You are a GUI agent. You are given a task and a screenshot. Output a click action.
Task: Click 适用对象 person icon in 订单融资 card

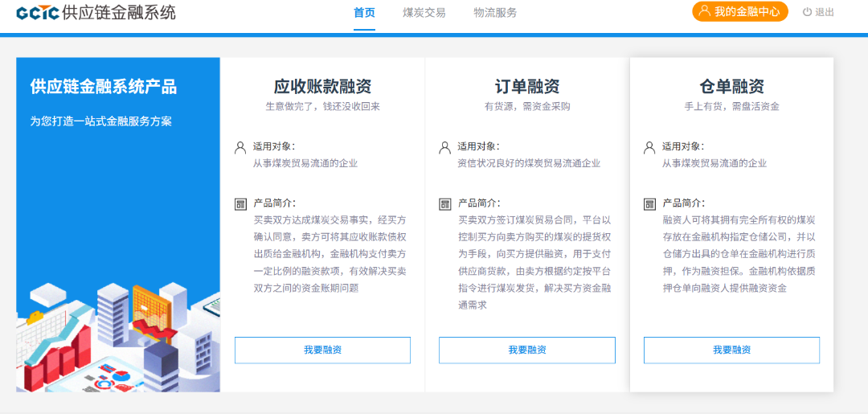click(444, 147)
